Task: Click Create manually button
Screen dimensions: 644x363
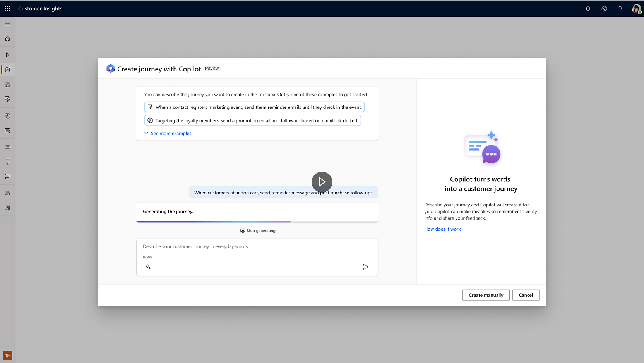Action: click(486, 295)
